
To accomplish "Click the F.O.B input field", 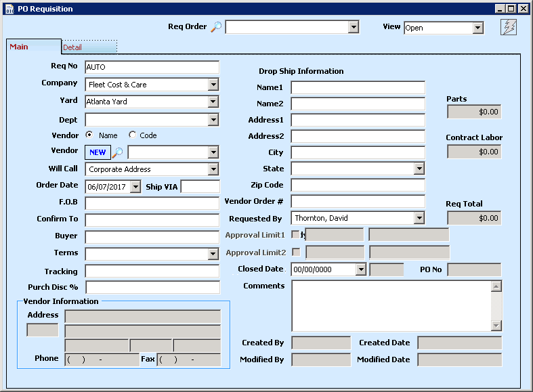I will coord(152,204).
